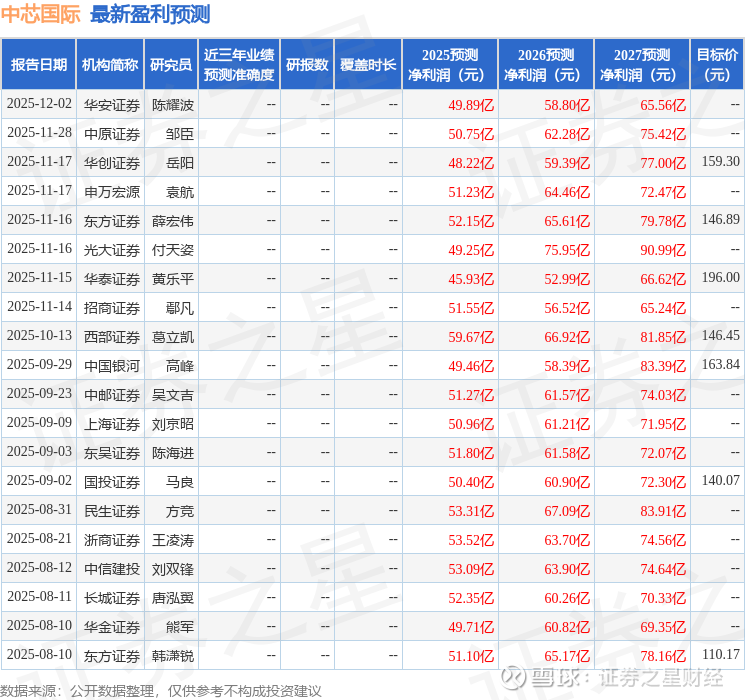Viewport: 745px width, 700px height.
Task: Click the 2026预测净利润 column header
Action: tap(546, 65)
